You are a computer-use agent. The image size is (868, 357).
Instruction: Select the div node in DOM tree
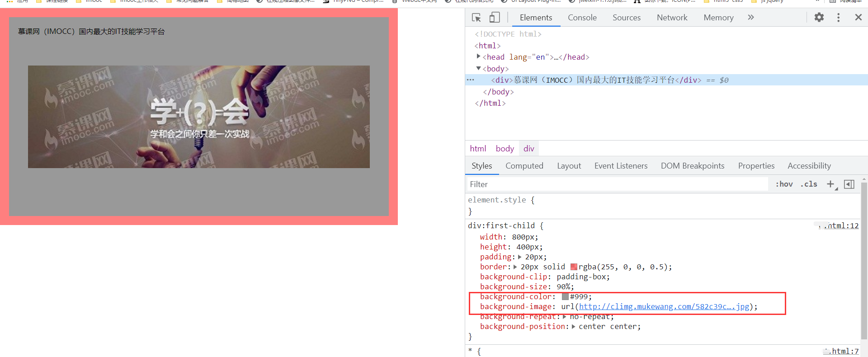666,80
